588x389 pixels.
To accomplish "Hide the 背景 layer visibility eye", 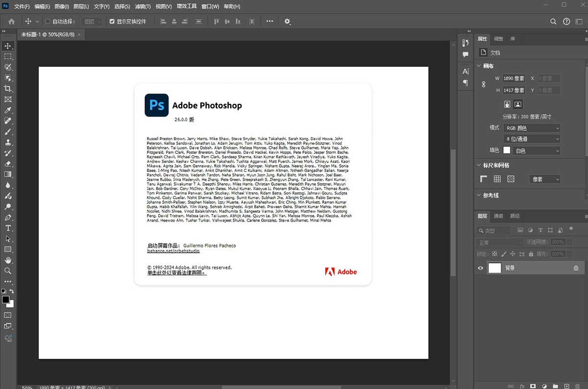I will coord(481,268).
